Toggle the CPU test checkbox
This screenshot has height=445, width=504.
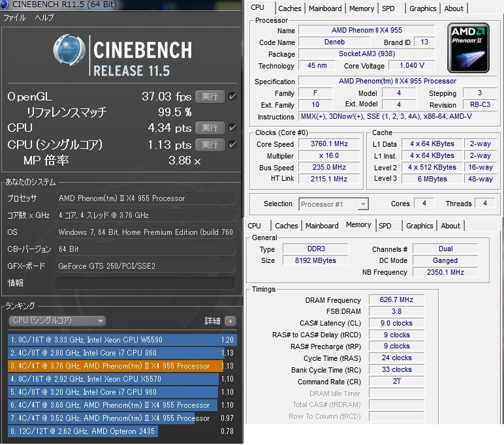tap(232, 127)
